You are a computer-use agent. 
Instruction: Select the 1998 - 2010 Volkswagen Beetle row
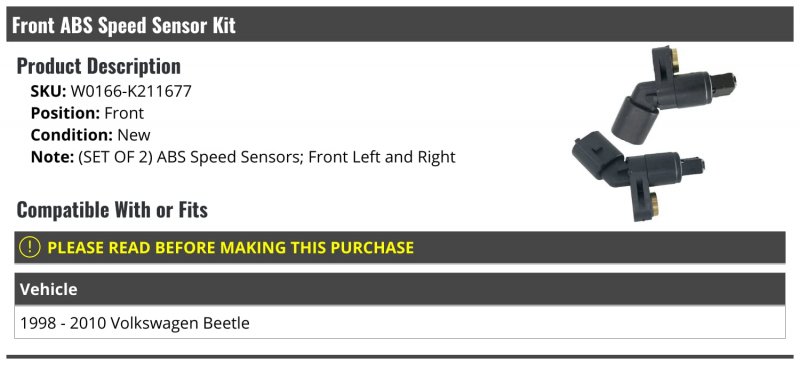pos(400,323)
